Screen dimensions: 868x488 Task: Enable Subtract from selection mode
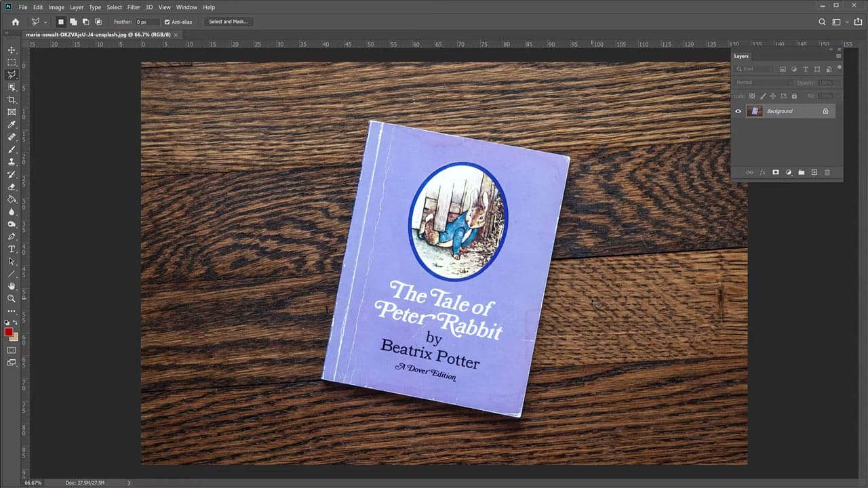[85, 22]
